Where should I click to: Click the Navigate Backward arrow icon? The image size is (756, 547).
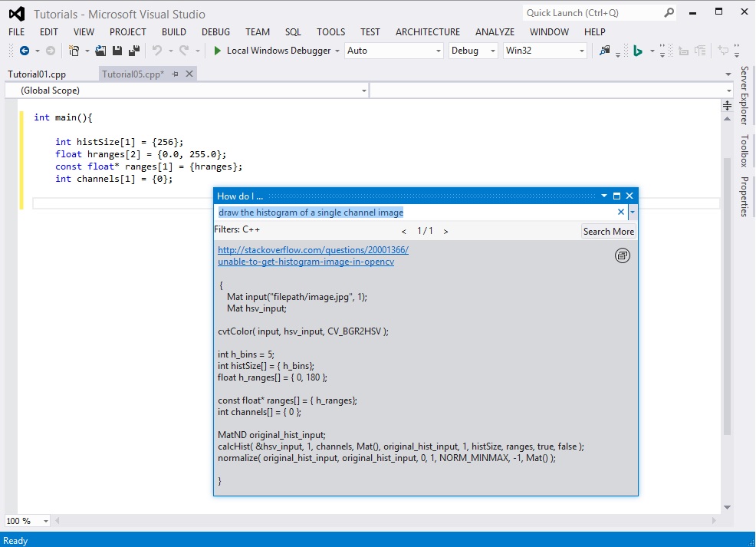tap(25, 51)
